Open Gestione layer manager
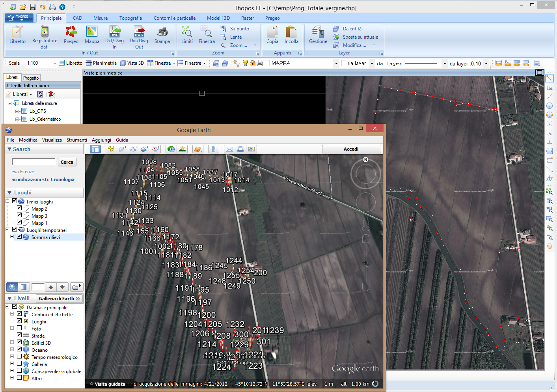557x392 pixels. [318, 35]
